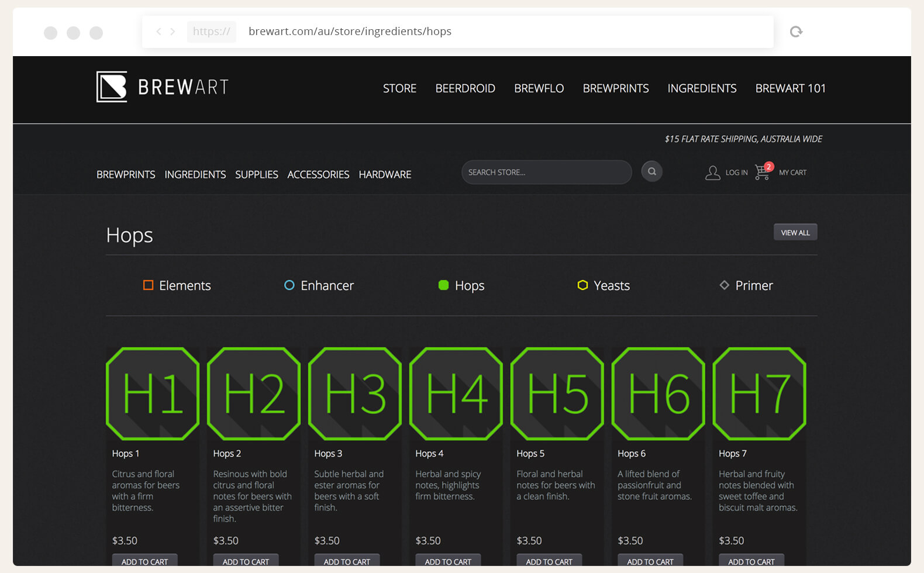
Task: Click the search magnifier button
Action: pyautogui.click(x=651, y=171)
